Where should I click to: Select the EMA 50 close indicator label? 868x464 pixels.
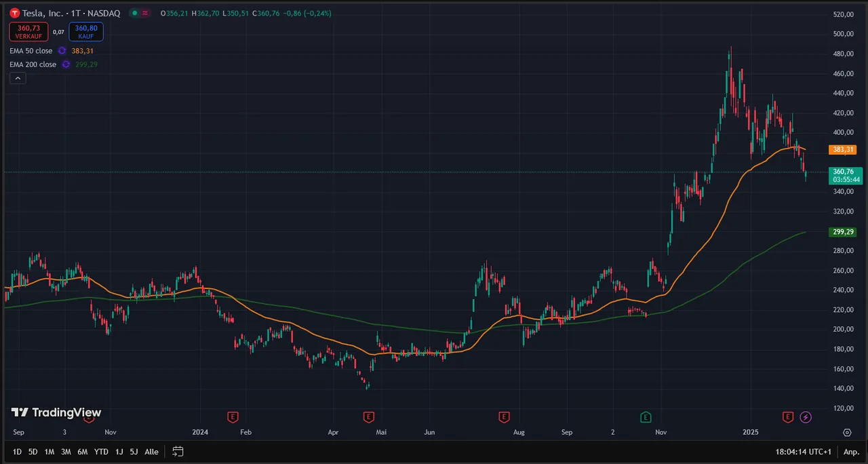[x=31, y=51]
